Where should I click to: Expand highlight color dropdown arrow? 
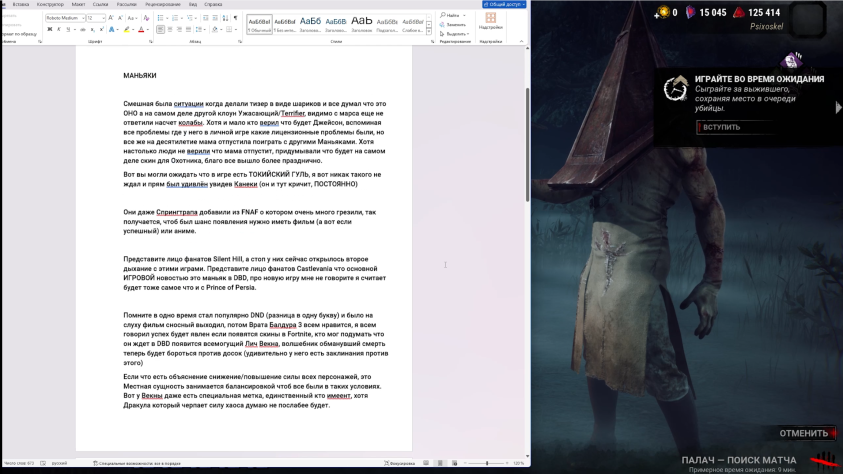pos(133,30)
